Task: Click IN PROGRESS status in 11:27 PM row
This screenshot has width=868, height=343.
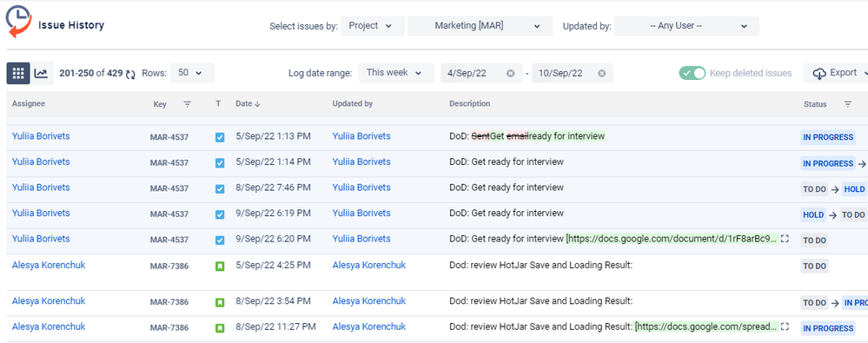Action: [x=828, y=328]
